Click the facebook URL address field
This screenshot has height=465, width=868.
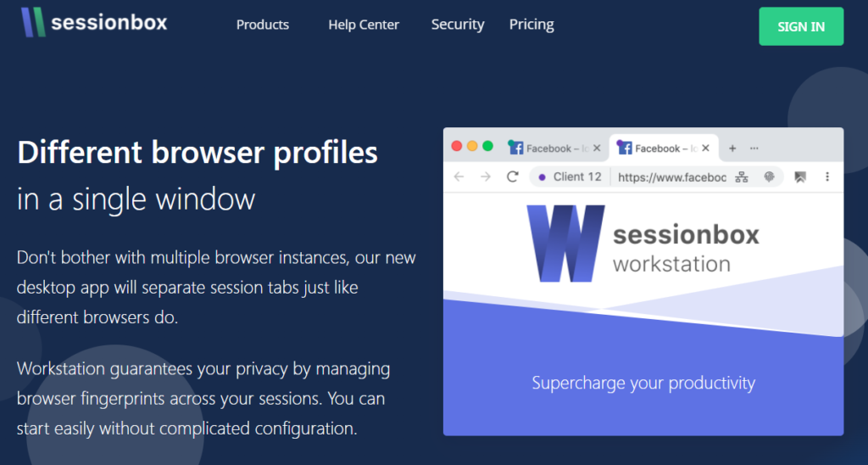pyautogui.click(x=672, y=177)
